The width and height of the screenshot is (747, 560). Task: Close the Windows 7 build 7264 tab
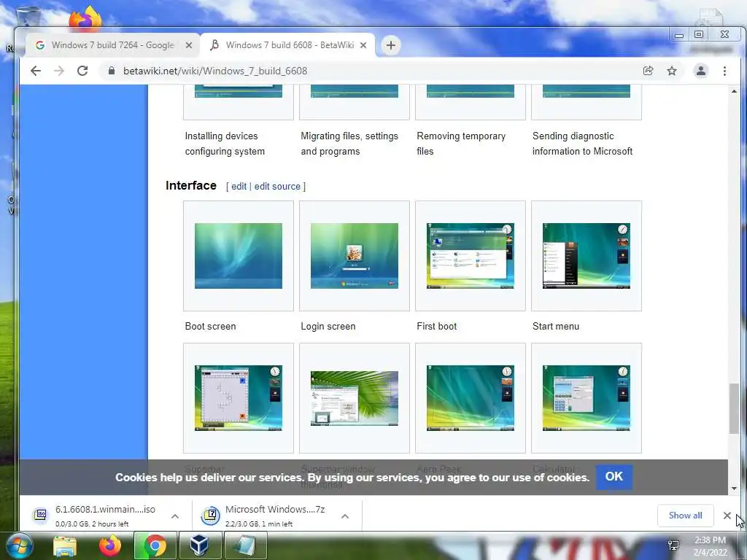click(x=189, y=45)
